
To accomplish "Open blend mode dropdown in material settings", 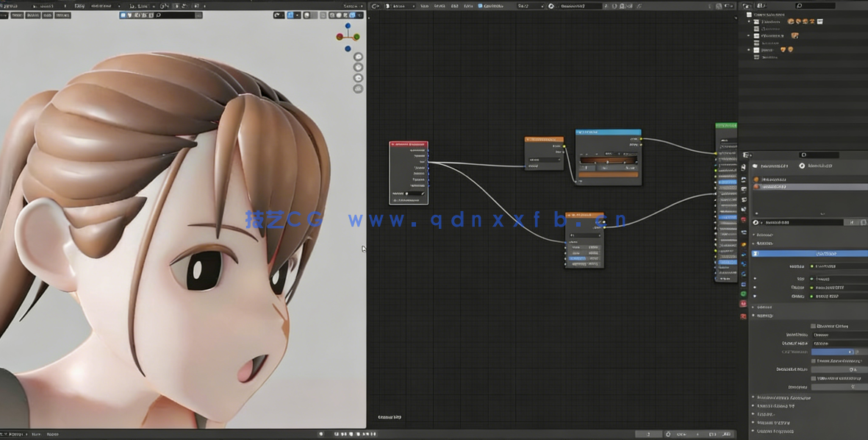I will 838,335.
